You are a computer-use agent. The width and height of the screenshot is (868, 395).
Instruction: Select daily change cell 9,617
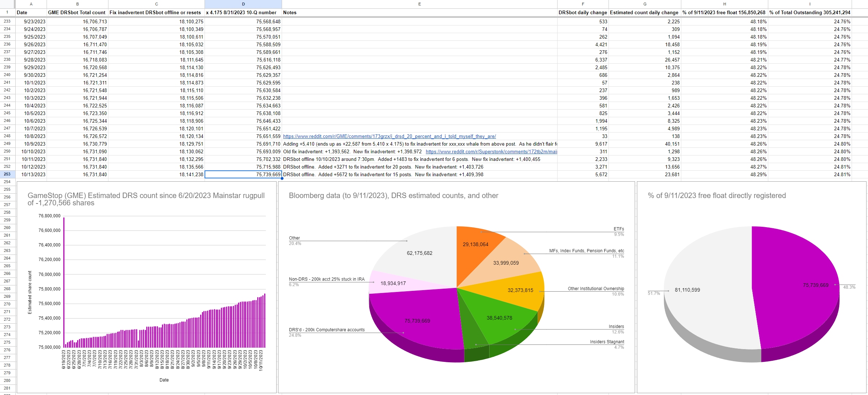pos(583,144)
